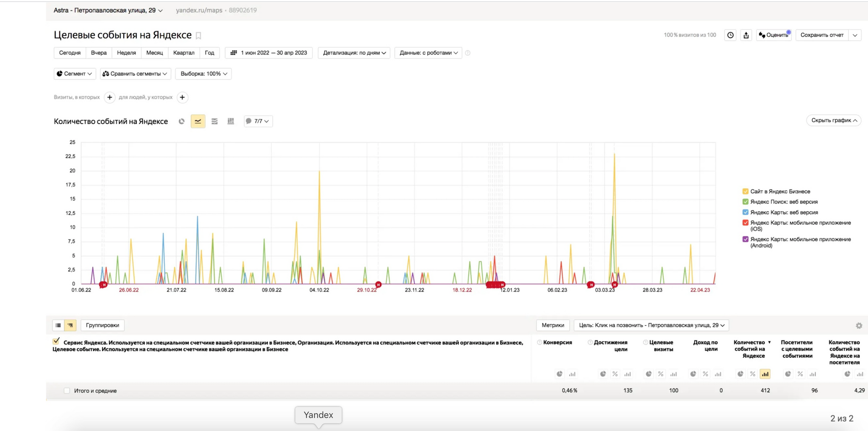This screenshot has width=868, height=431.
Task: Switch the graph to pie chart view
Action: click(181, 121)
